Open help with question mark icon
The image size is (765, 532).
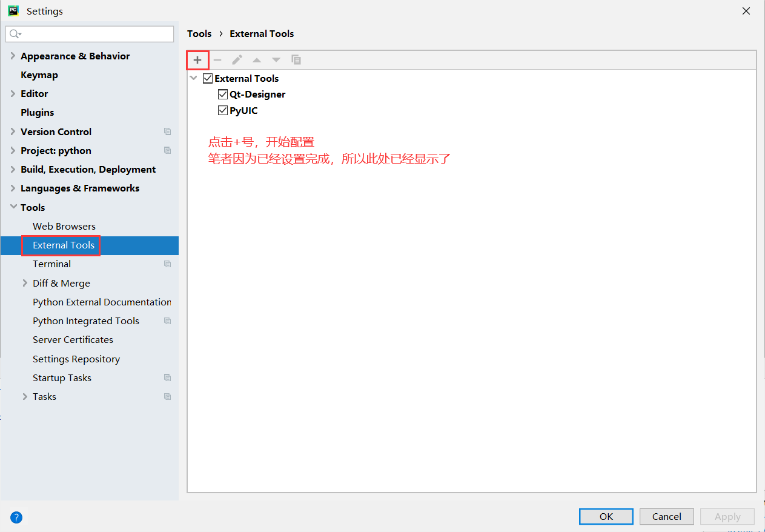(x=16, y=517)
